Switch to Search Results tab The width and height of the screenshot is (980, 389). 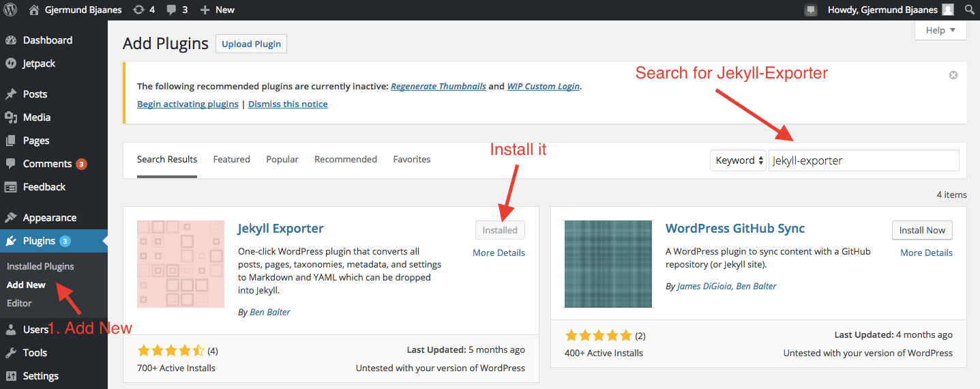167,159
